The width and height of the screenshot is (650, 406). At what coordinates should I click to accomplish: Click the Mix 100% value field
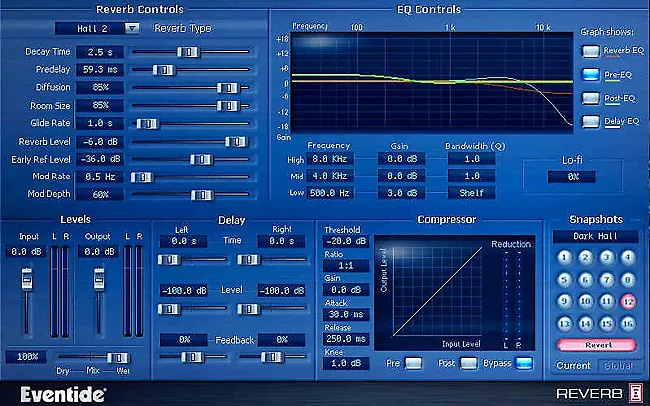26,357
